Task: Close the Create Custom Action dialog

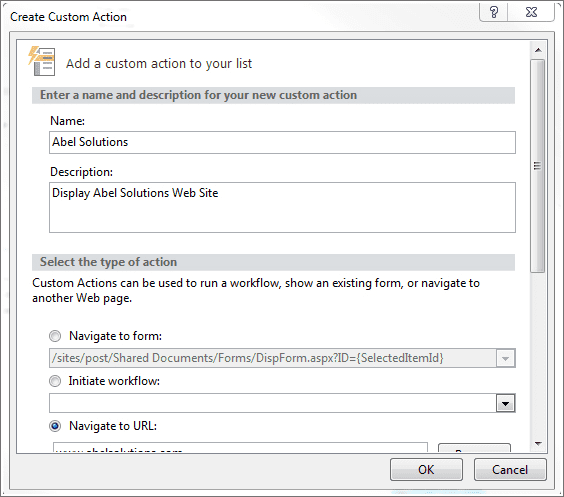Action: coord(531,12)
